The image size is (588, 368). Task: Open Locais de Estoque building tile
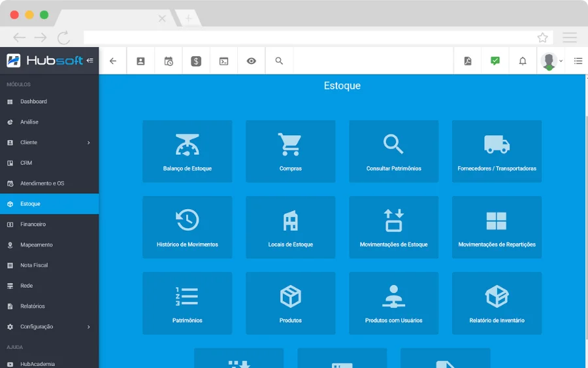point(290,227)
